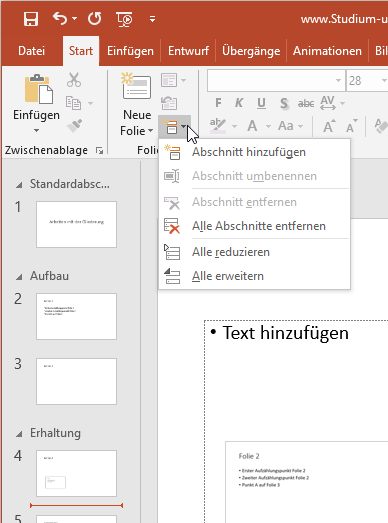This screenshot has height=523, width=388.
Task: Select Abschnitt umbenennen menu entry
Action: pyautogui.click(x=255, y=176)
